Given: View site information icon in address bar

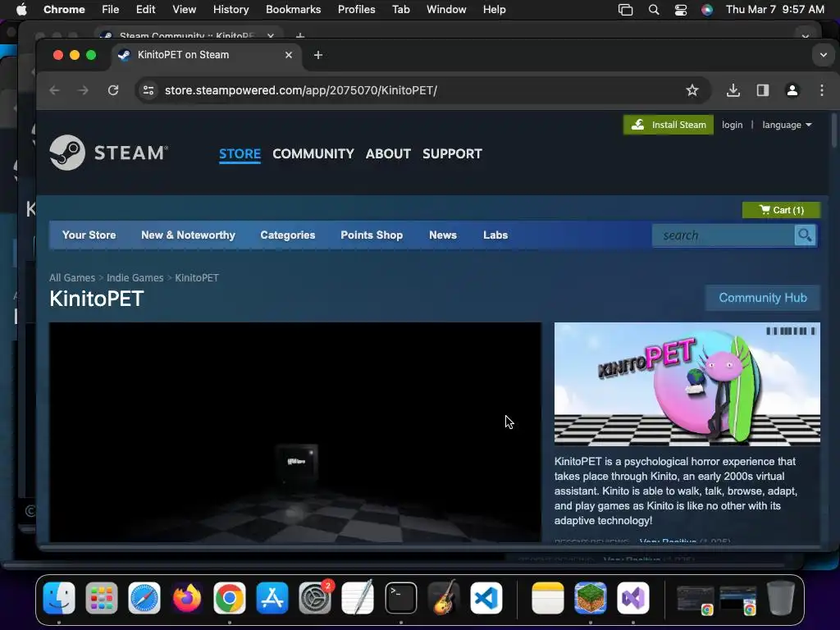Looking at the screenshot, I should pos(148,90).
